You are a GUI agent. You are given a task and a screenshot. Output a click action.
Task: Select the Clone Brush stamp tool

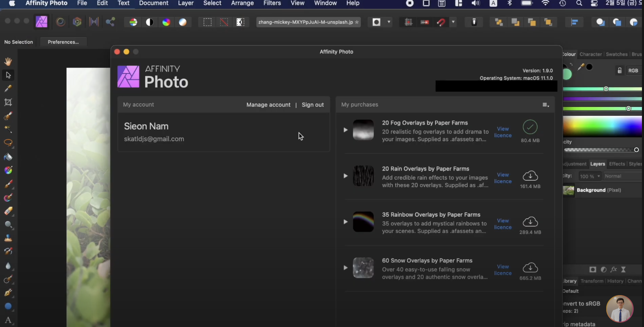point(8,238)
